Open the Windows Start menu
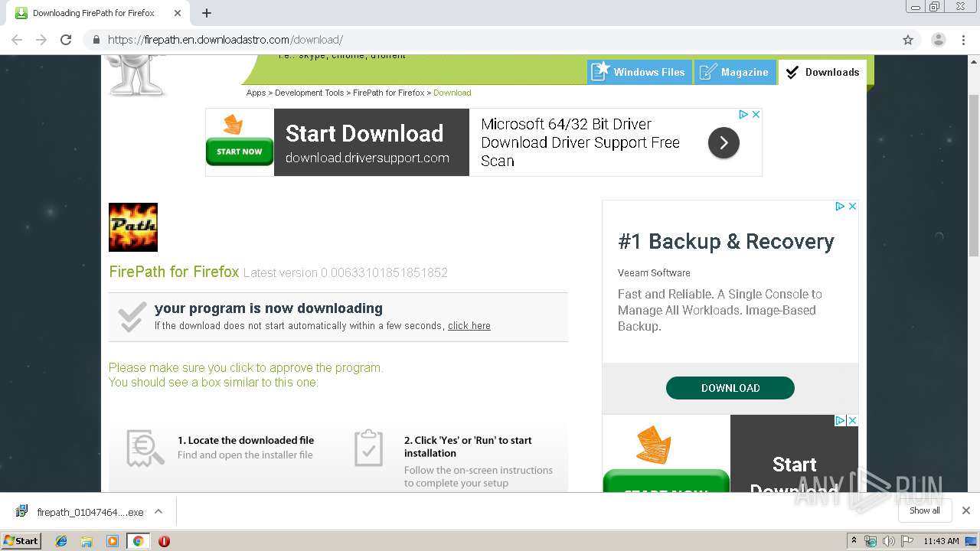The image size is (980, 551). [x=21, y=540]
